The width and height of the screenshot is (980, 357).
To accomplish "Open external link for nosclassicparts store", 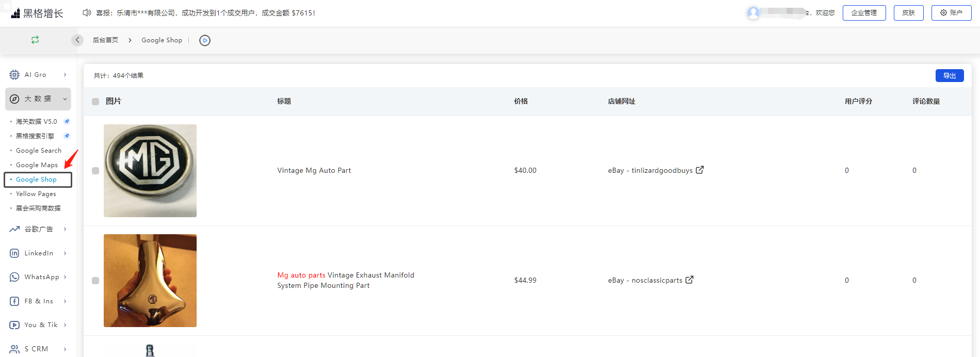I will (x=689, y=280).
